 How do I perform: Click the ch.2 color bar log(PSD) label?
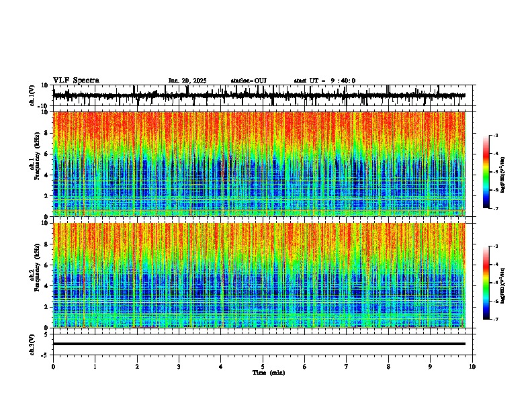pos(503,285)
